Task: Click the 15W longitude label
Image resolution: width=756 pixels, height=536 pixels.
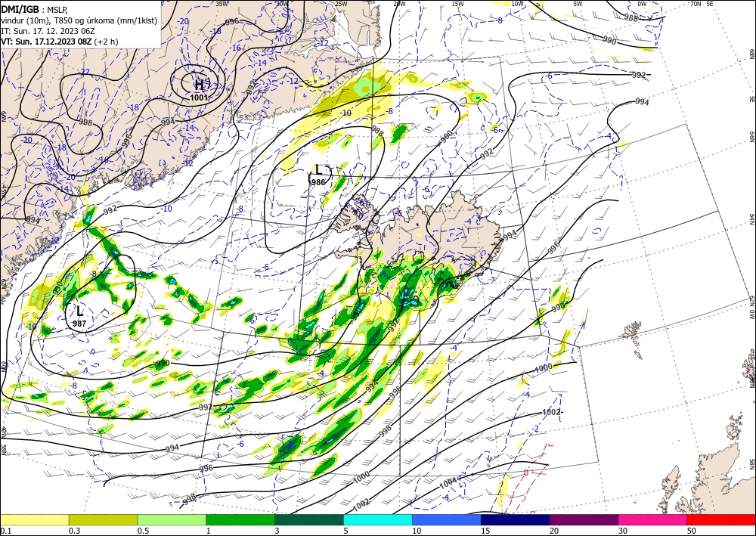Action: point(457,4)
